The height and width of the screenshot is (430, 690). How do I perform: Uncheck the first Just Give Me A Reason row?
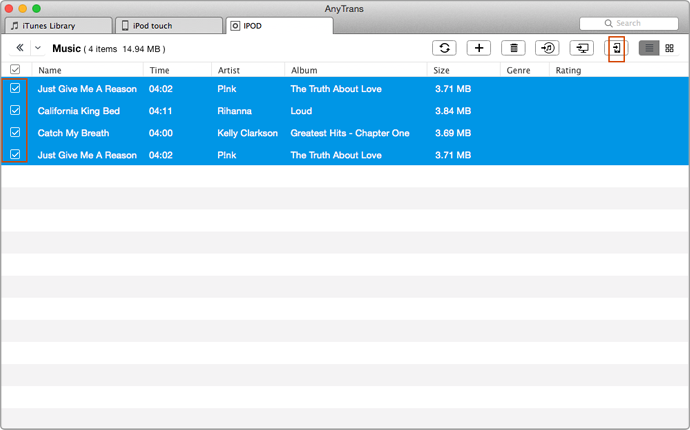pyautogui.click(x=15, y=88)
